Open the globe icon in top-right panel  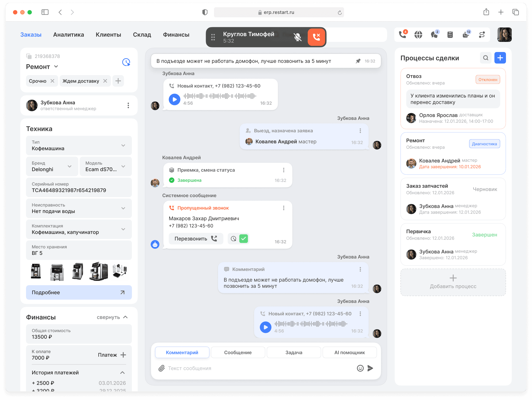pyautogui.click(x=418, y=35)
